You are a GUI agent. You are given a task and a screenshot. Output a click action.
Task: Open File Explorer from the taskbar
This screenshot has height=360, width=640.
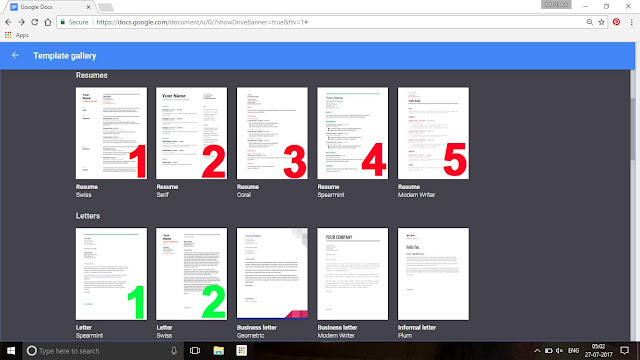218,351
